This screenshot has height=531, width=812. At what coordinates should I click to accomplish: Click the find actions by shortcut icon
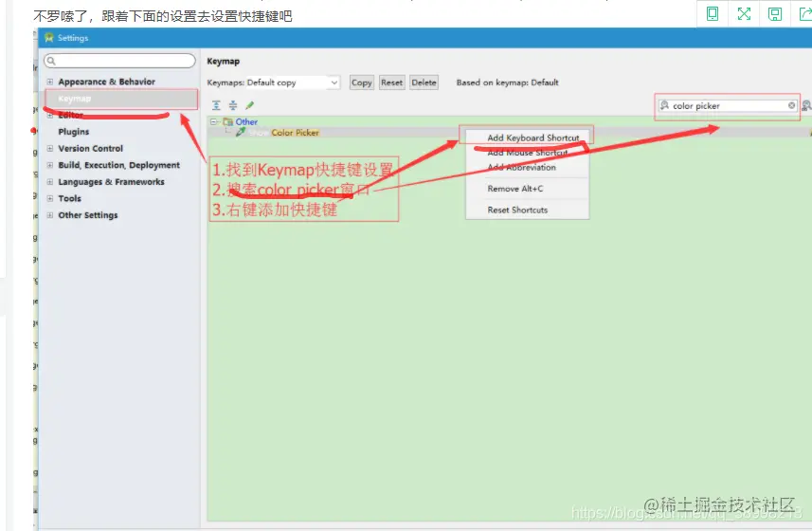[x=806, y=105]
